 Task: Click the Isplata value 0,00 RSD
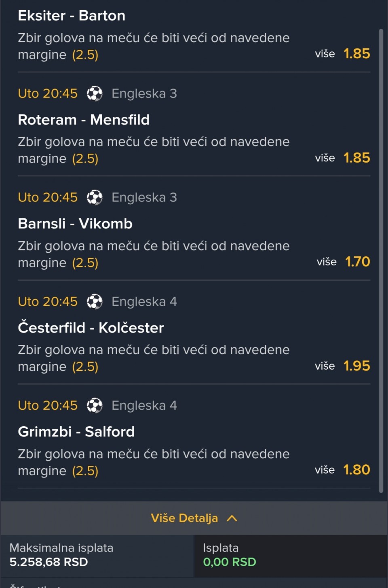(x=230, y=562)
